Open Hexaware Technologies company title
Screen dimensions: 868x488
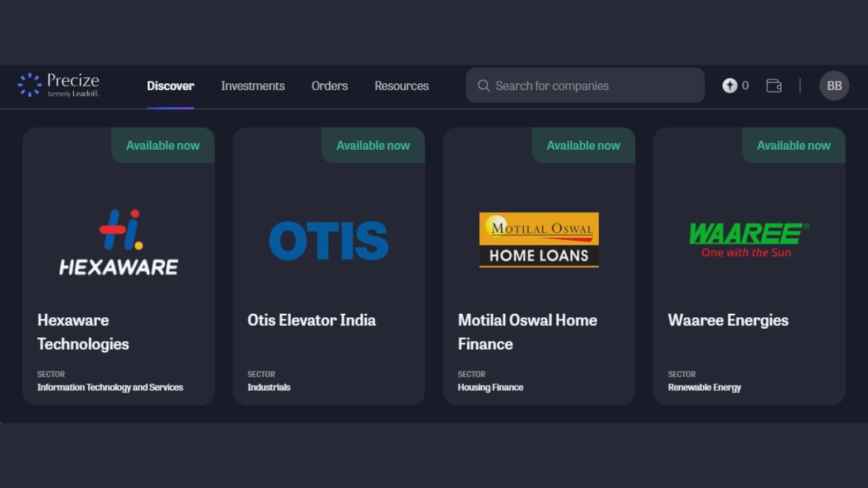[83, 332]
